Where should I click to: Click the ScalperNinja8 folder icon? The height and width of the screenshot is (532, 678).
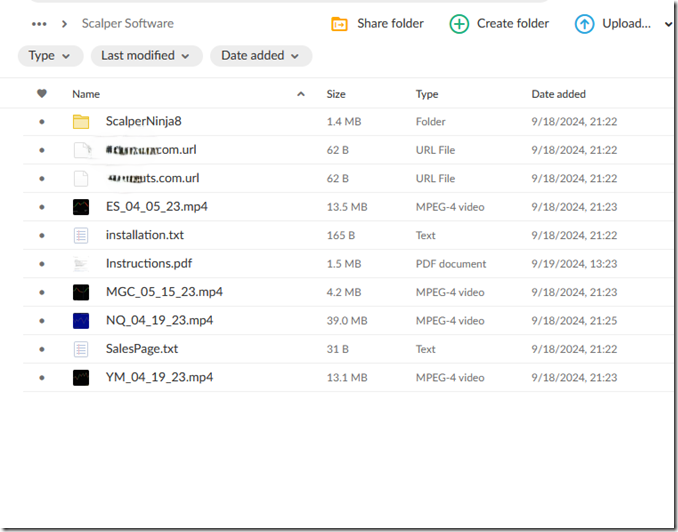[81, 122]
